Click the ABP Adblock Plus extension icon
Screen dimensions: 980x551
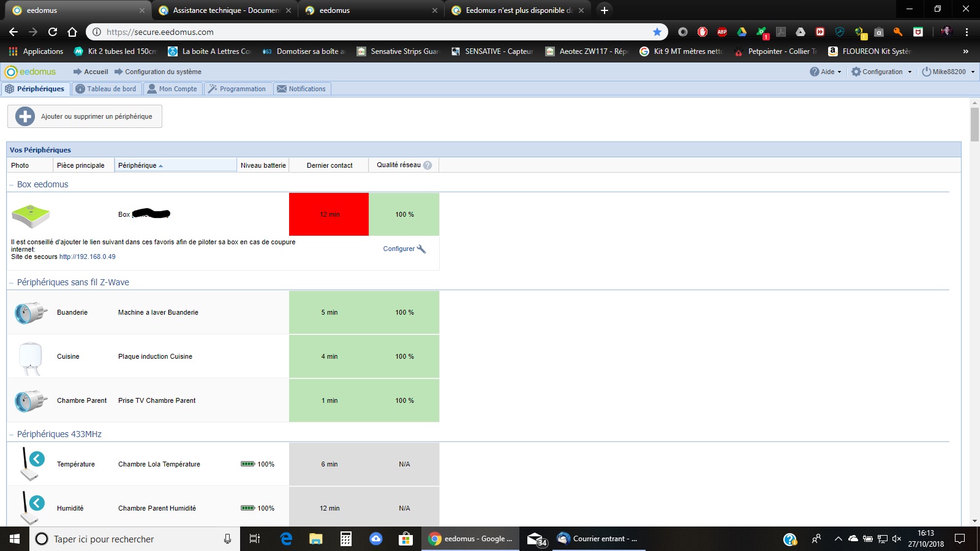coord(722,32)
